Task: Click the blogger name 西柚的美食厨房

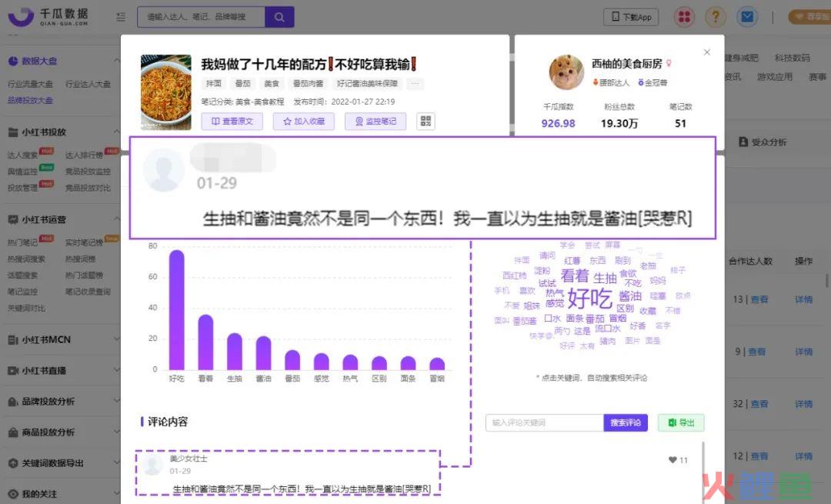Action: (627, 64)
